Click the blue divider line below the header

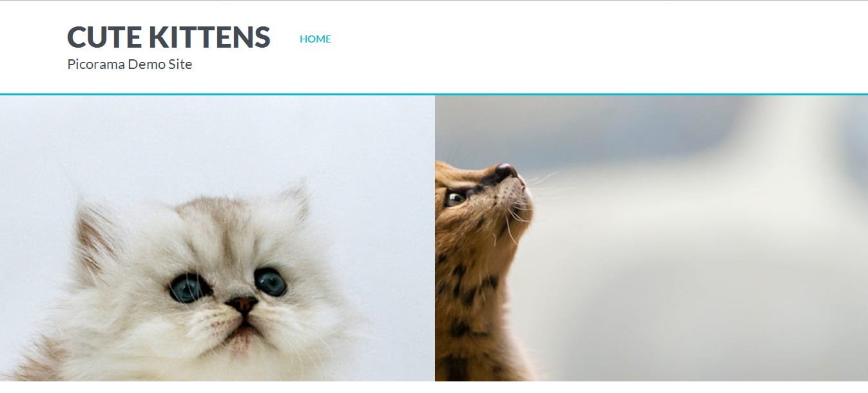tap(434, 94)
